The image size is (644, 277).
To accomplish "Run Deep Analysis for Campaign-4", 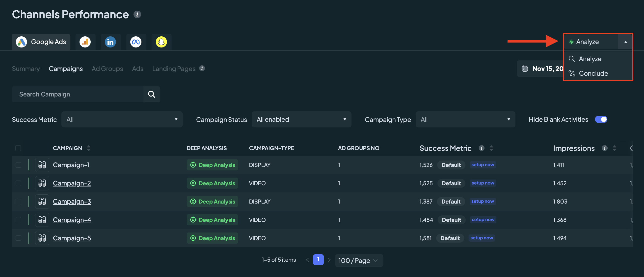I will coord(212,220).
